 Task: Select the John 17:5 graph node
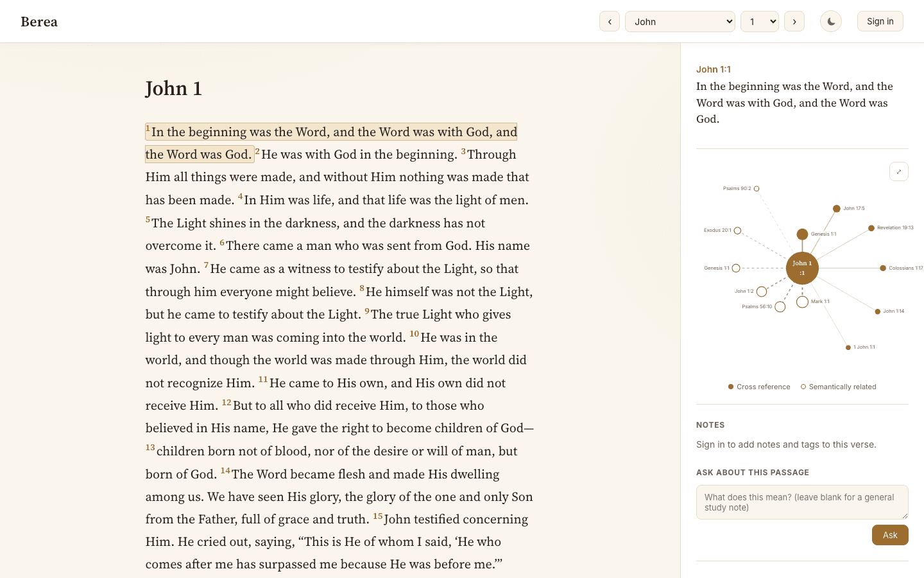pyautogui.click(x=837, y=209)
